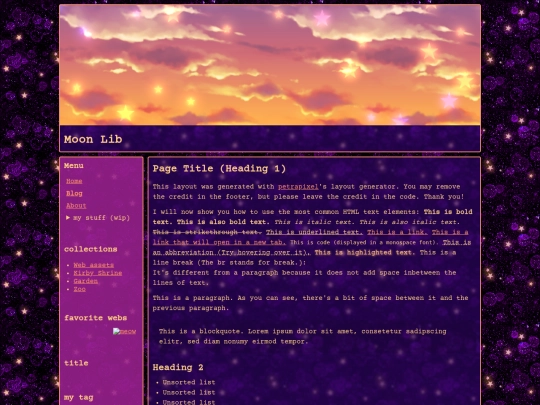This screenshot has width=540, height=405.
Task: Follow the petrapixel credit link
Action: [298, 187]
